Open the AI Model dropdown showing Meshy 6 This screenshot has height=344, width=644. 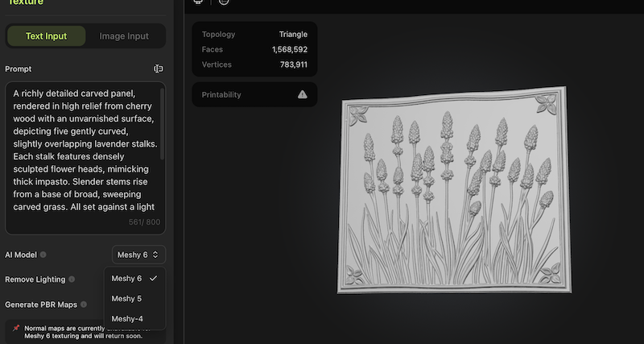[x=138, y=255]
